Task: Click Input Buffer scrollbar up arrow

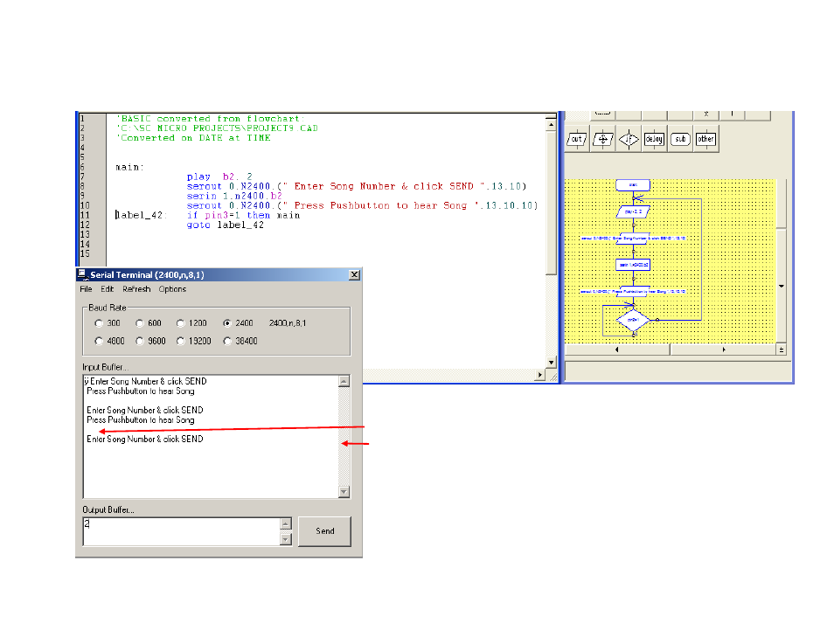Action: (x=344, y=381)
